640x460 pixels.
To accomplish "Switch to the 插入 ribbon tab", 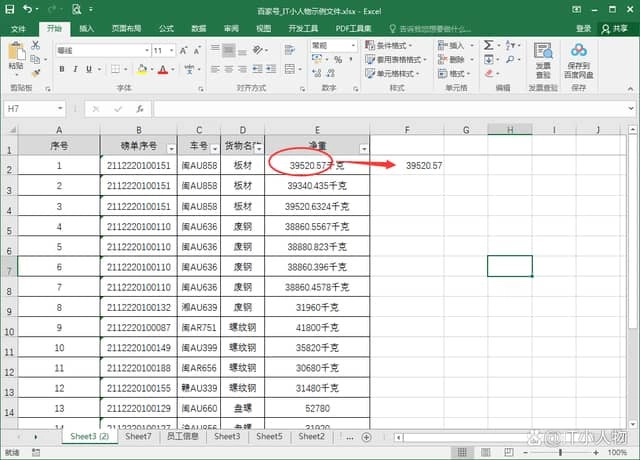I will tap(87, 29).
